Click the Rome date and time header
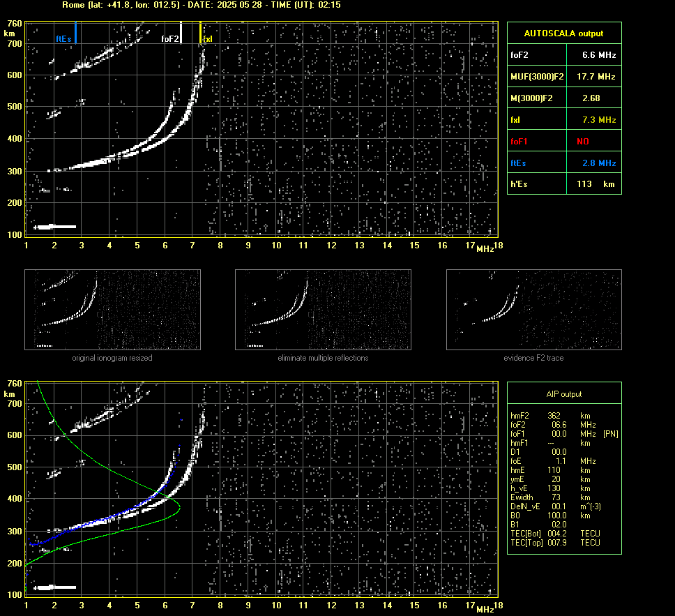This screenshot has height=616, width=675. click(x=202, y=5)
